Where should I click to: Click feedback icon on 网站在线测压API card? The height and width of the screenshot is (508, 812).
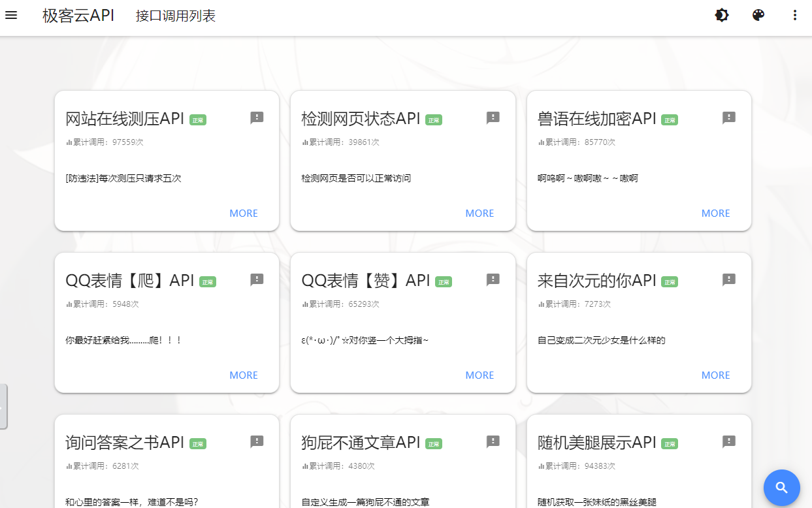(x=257, y=118)
